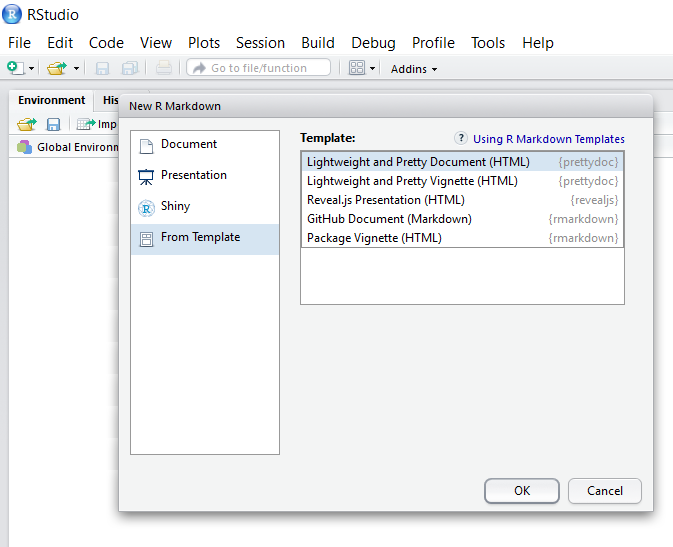This screenshot has width=673, height=547.
Task: Click Global Environment selector
Action: tap(68, 147)
